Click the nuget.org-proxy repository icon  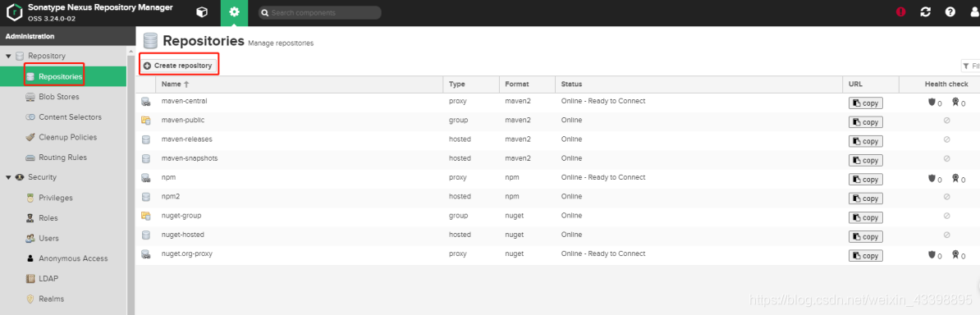pos(146,253)
